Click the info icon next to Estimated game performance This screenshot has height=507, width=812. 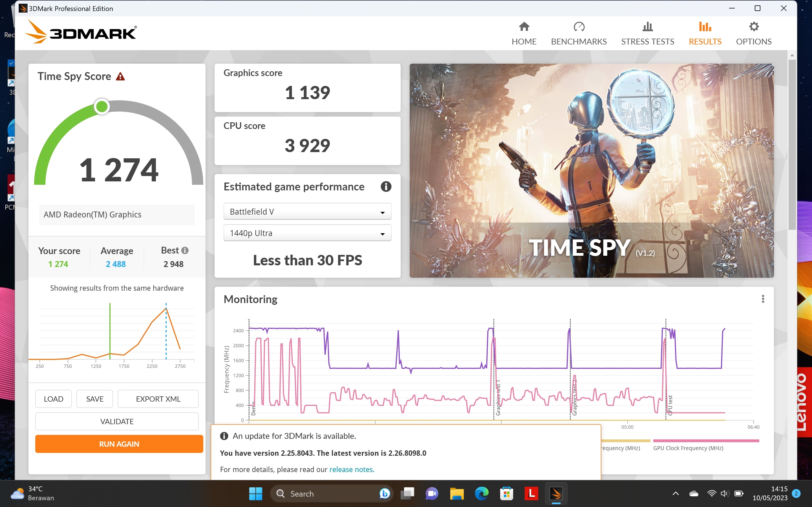(386, 187)
